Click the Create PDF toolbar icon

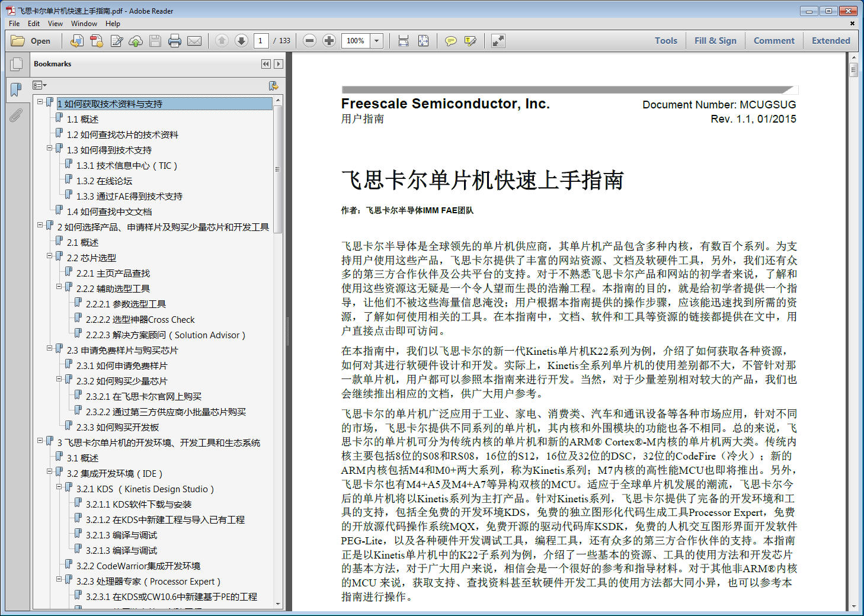[96, 41]
